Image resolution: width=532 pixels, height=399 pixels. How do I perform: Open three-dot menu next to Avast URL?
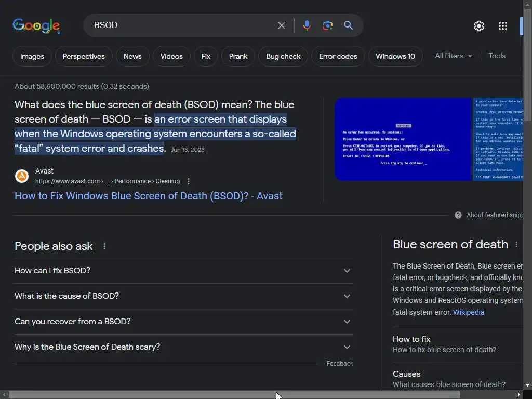[x=189, y=181]
